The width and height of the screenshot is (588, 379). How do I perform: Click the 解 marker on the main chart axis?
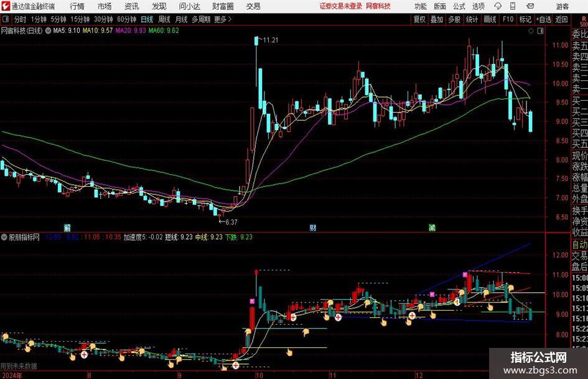[67, 227]
